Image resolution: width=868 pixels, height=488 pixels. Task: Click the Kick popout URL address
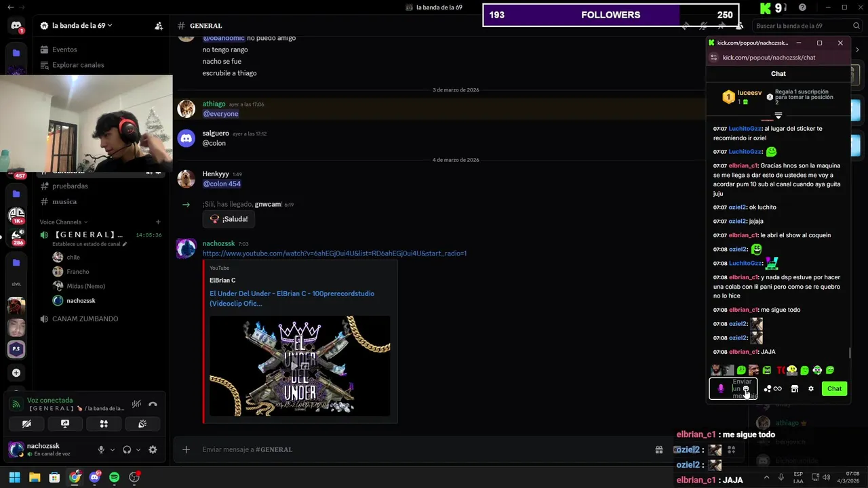pyautogui.click(x=769, y=58)
